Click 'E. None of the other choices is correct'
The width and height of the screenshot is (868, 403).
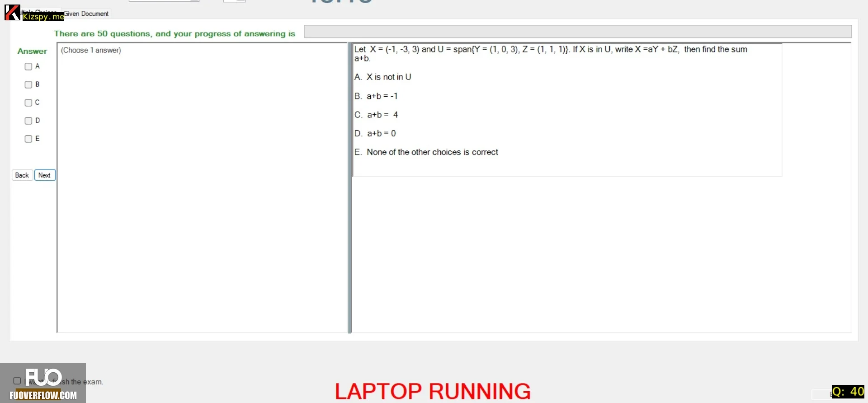(426, 152)
